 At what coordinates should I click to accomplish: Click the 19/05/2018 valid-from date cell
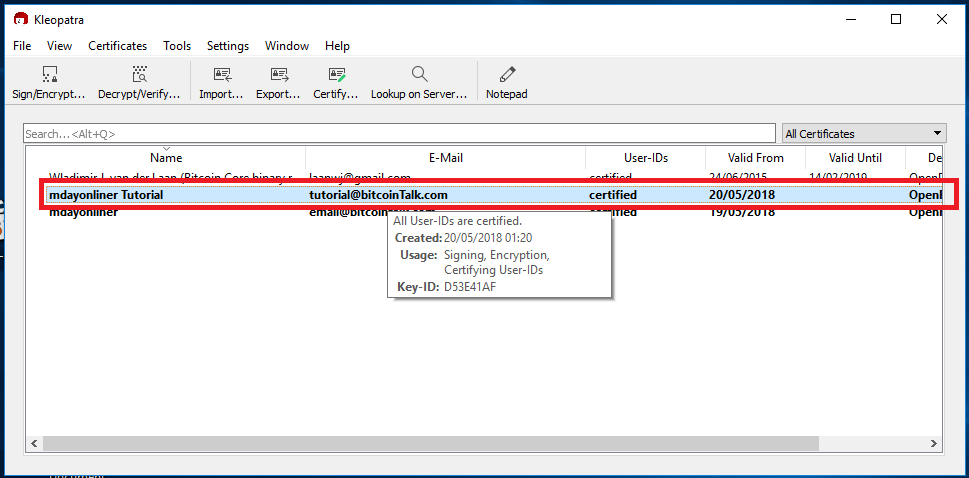(x=742, y=212)
